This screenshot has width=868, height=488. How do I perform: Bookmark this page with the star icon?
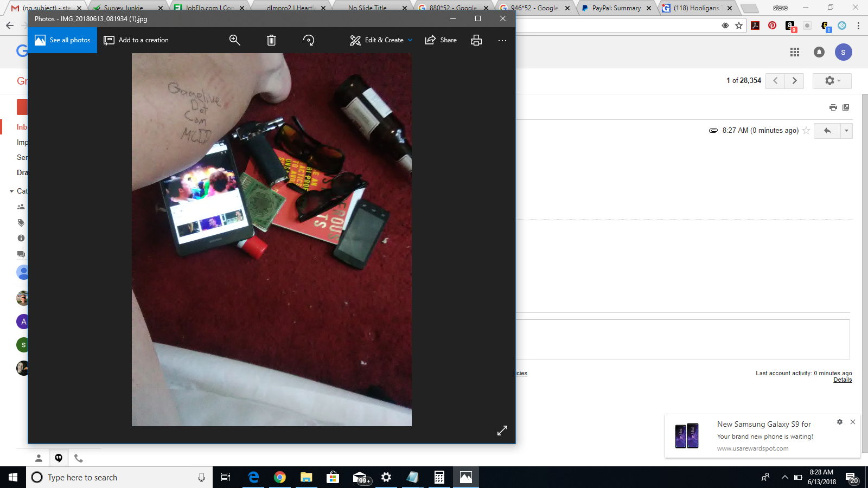point(739,25)
